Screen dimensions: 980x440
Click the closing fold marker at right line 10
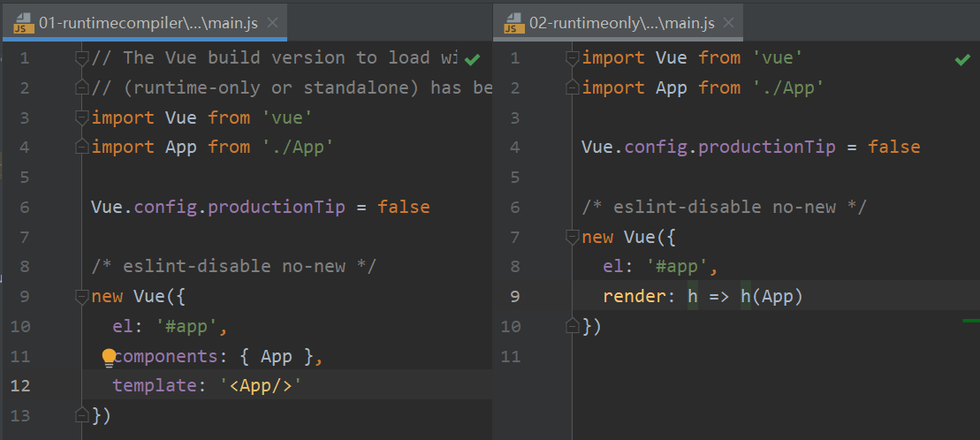pos(573,327)
